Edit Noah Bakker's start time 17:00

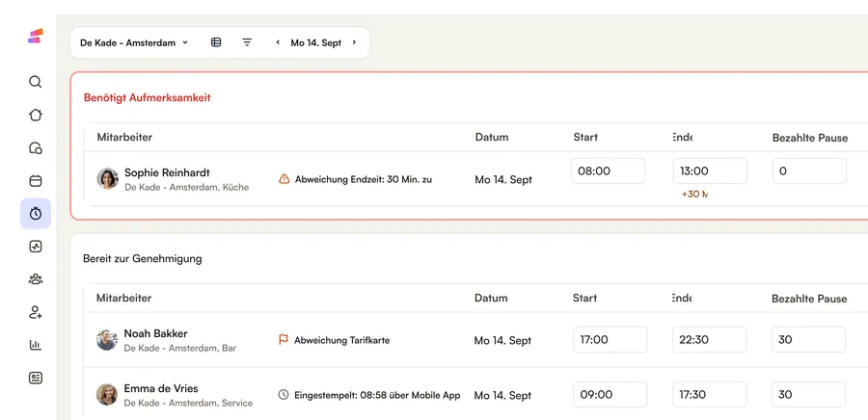610,339
